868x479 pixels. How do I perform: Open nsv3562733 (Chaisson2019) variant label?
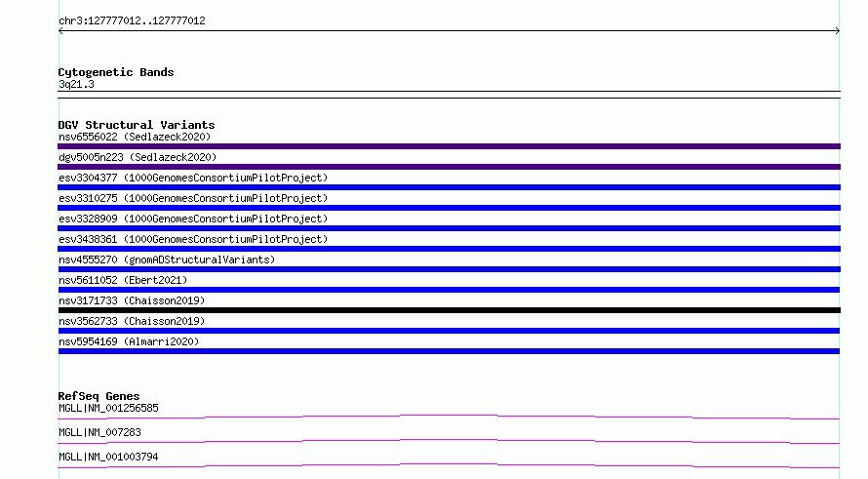[x=132, y=321]
